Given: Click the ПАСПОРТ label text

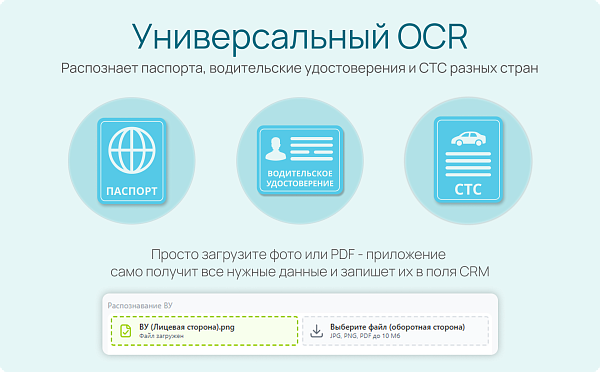Looking at the screenshot, I should (132, 191).
